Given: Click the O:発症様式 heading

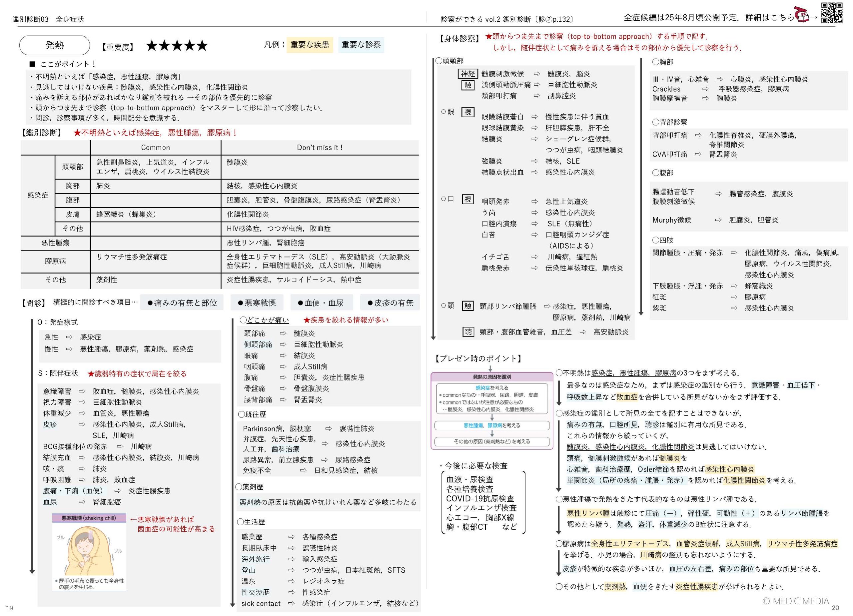Looking at the screenshot, I should pos(58,322).
